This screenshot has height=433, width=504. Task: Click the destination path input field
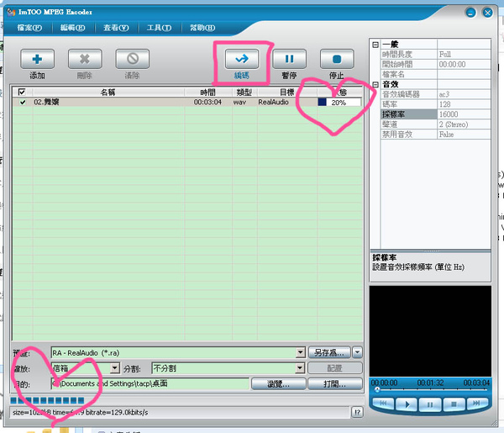point(150,383)
